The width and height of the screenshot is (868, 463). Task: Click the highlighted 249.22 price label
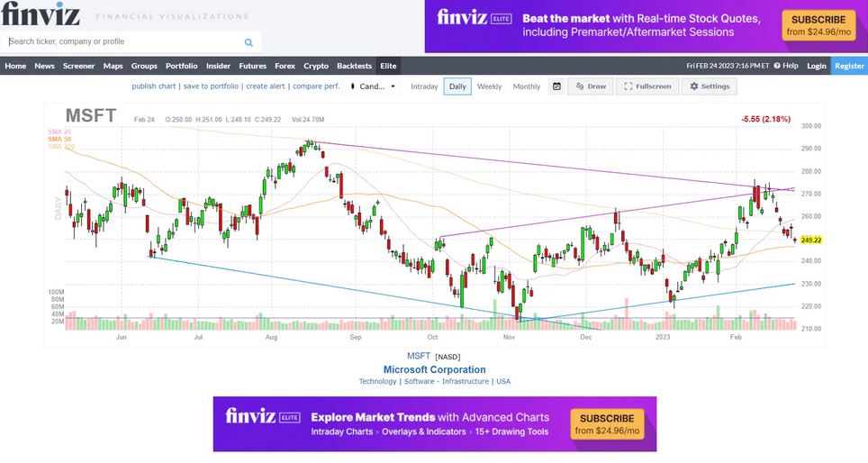point(811,241)
